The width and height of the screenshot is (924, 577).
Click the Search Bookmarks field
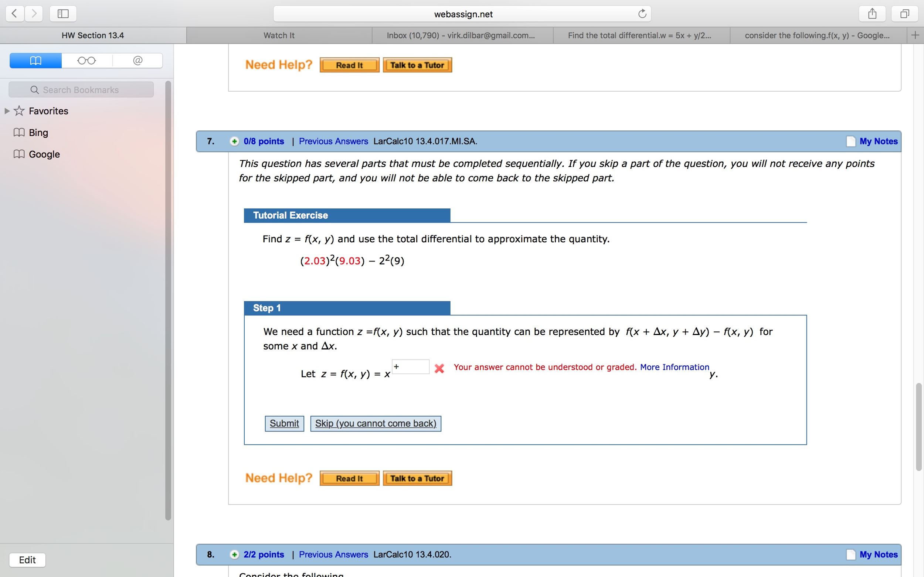[81, 90]
